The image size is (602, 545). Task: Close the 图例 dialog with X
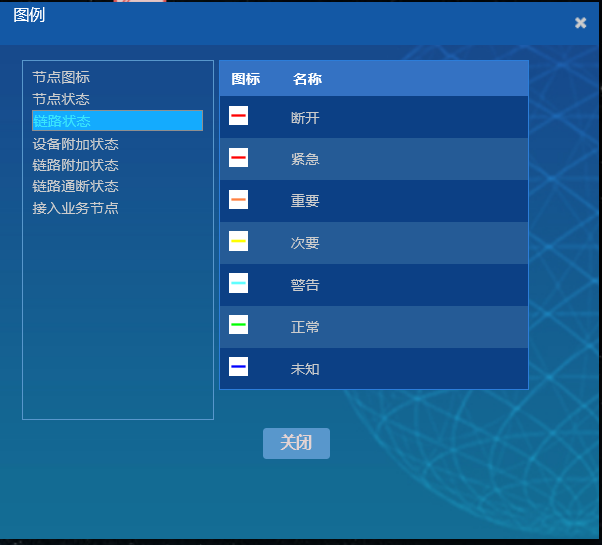[580, 23]
